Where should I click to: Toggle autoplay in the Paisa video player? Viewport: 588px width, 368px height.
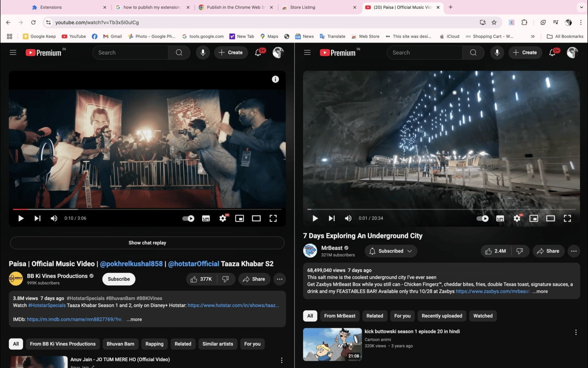[188, 218]
